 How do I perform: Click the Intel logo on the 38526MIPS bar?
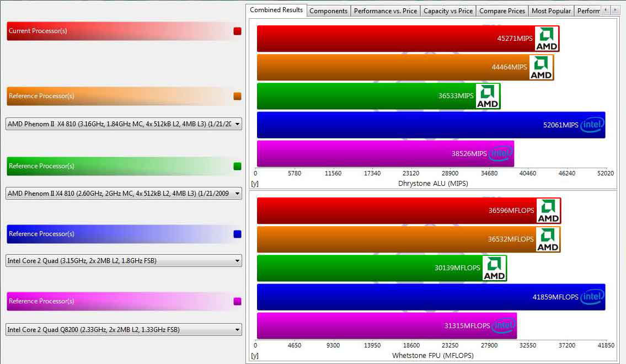click(x=501, y=153)
